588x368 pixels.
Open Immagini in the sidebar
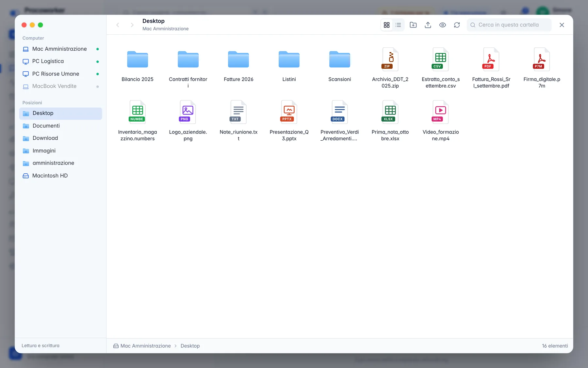pos(61,151)
